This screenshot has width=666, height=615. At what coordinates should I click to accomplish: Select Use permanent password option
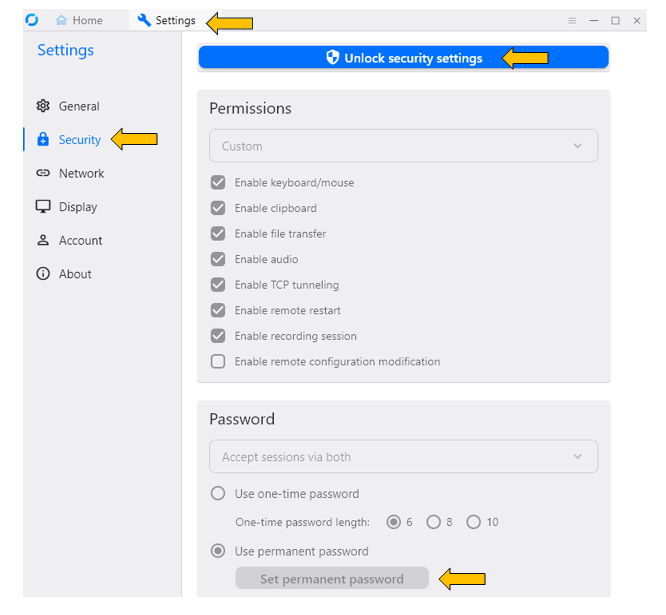tap(218, 551)
